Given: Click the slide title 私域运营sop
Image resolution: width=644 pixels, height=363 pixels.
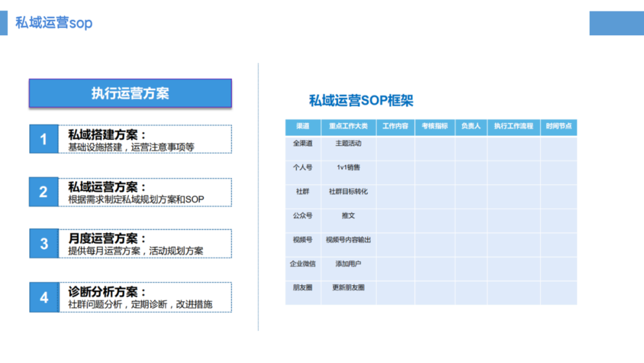Looking at the screenshot, I should [54, 23].
